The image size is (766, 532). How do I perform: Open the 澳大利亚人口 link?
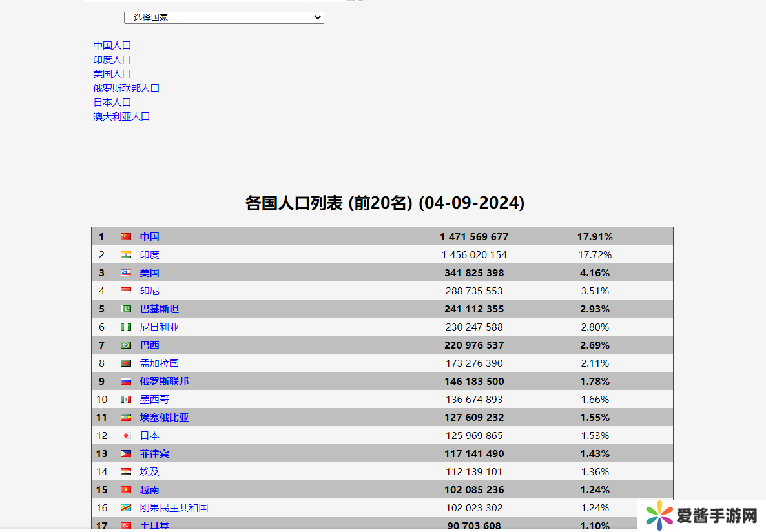(122, 117)
